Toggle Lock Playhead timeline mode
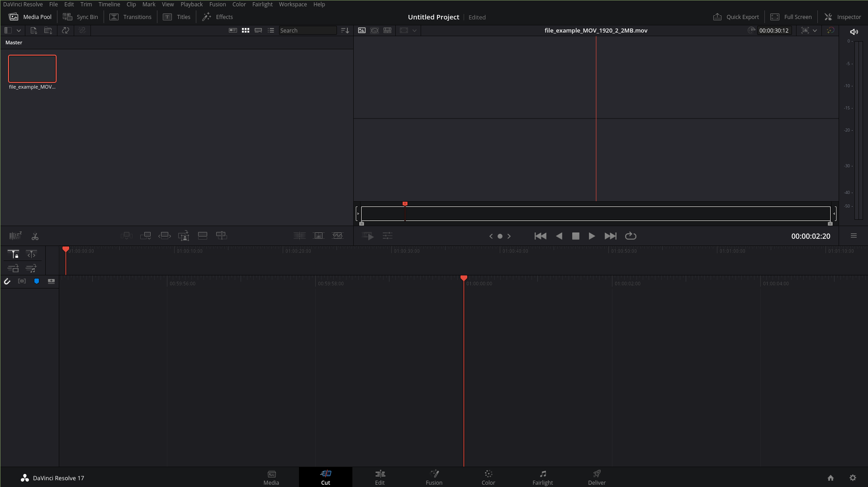 click(13, 255)
